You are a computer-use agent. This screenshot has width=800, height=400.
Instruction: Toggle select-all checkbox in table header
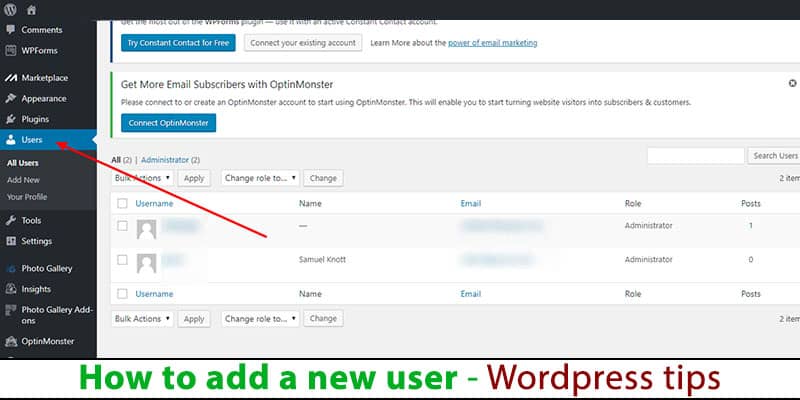(x=122, y=204)
